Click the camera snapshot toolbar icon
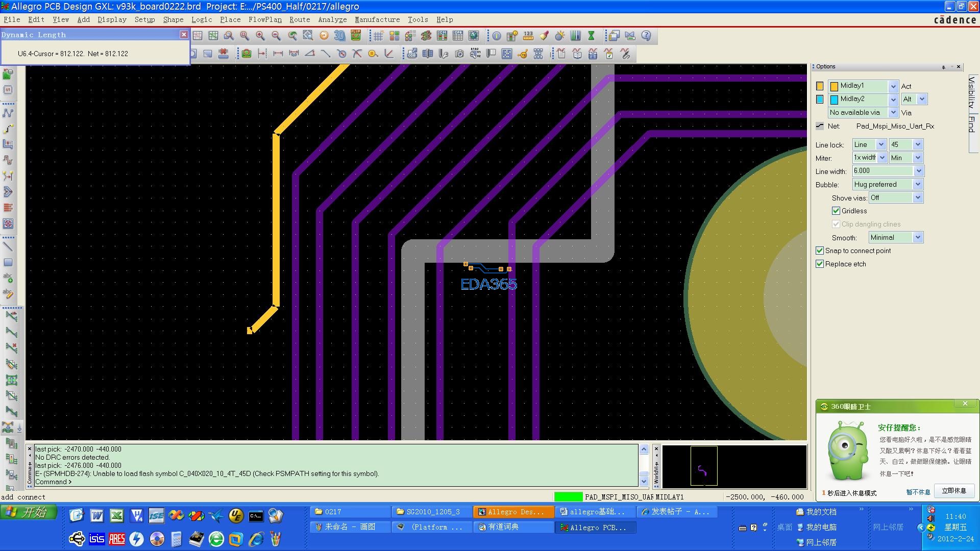This screenshot has width=980, height=551. point(459,54)
